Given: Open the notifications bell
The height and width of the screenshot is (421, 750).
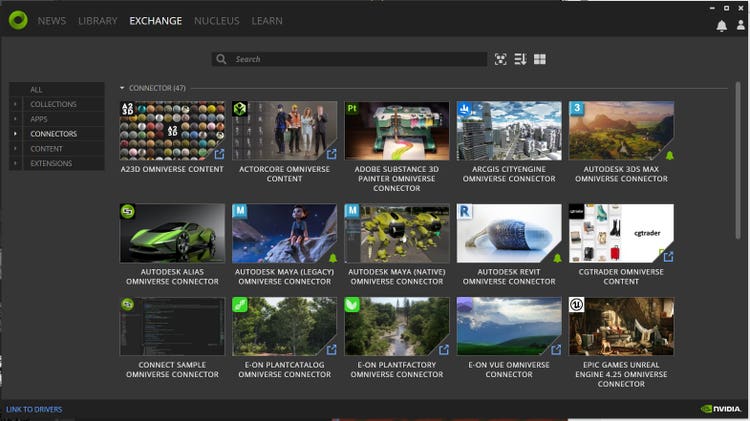Looking at the screenshot, I should pos(721,26).
